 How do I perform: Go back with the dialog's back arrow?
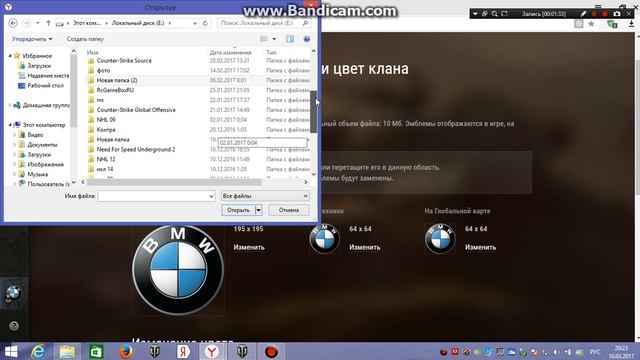click(13, 23)
